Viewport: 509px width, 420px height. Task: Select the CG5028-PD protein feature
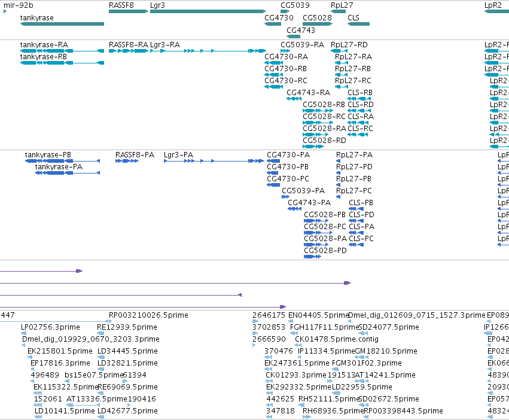(313, 257)
